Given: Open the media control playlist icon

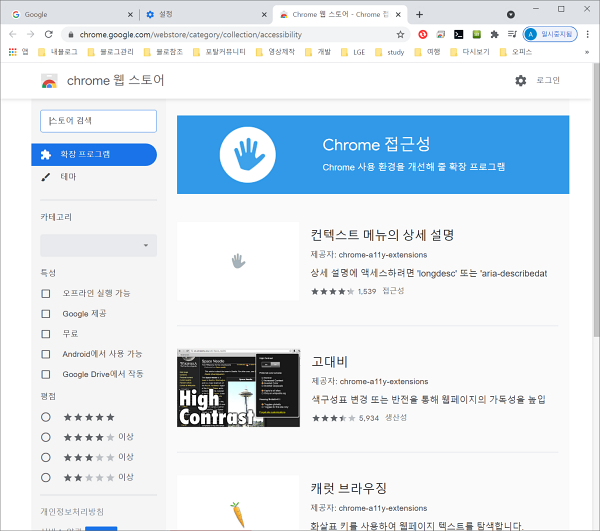Looking at the screenshot, I should point(512,34).
